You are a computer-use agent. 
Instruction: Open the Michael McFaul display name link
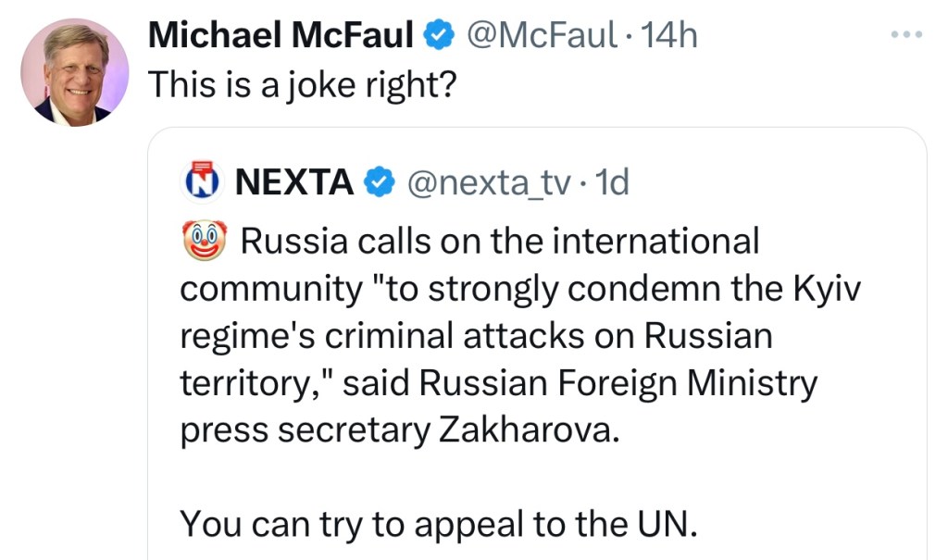tap(281, 36)
